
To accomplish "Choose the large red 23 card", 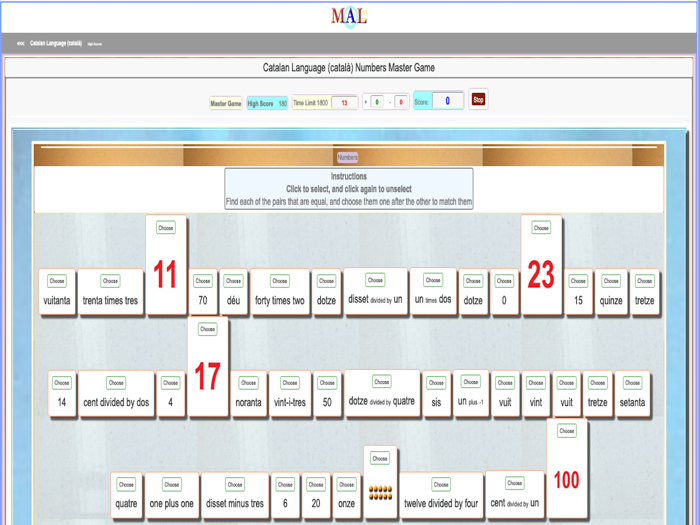I will (541, 228).
